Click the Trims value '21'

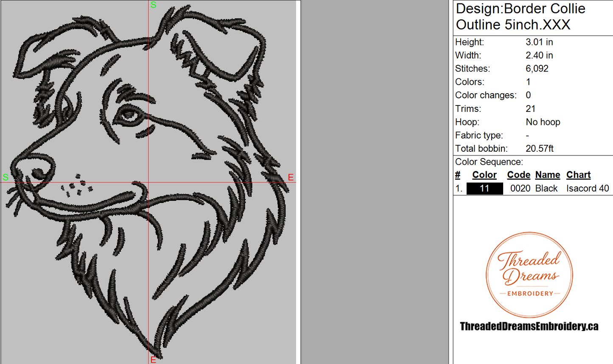pyautogui.click(x=530, y=109)
